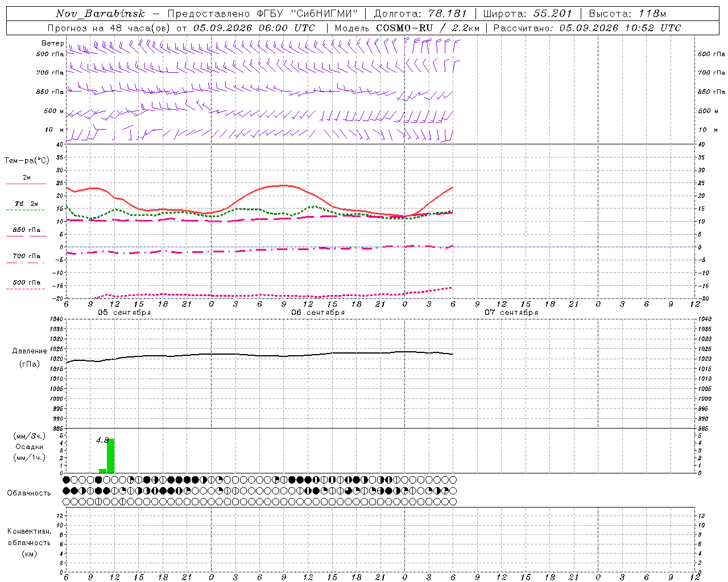
Task: Click the Давление pressure axis label
Action: click(30, 351)
